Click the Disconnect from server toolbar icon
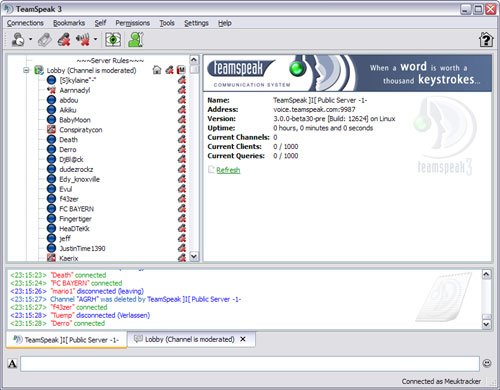The width and height of the screenshot is (500, 390). (45, 40)
